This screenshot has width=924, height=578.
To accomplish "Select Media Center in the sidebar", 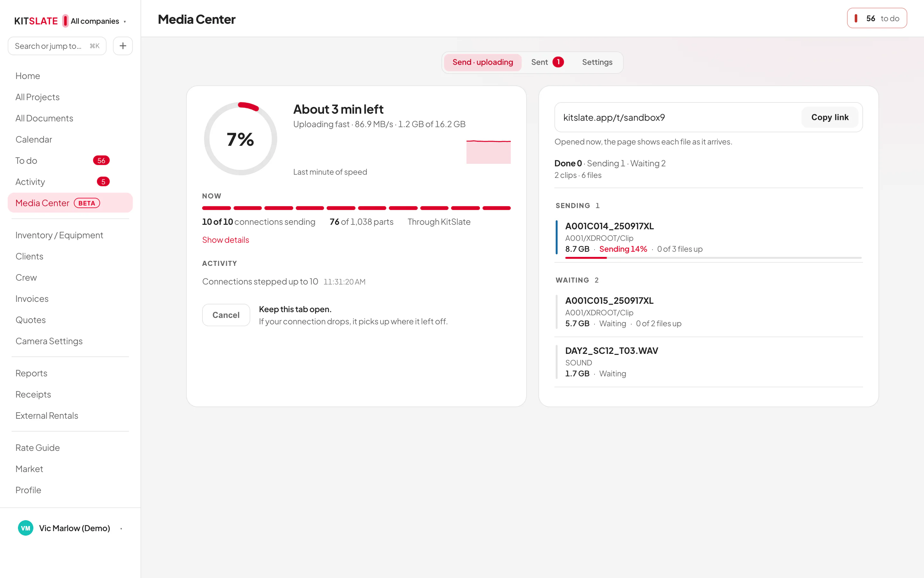I will 70,203.
